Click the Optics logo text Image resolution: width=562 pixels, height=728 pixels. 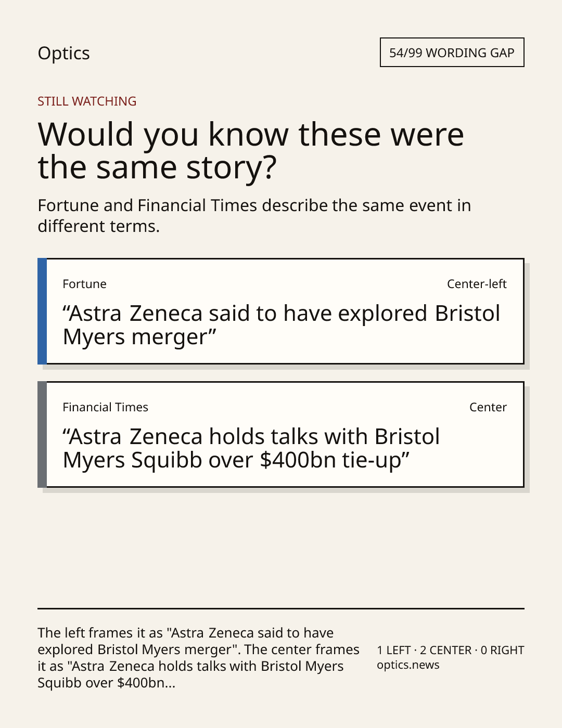pyautogui.click(x=63, y=54)
